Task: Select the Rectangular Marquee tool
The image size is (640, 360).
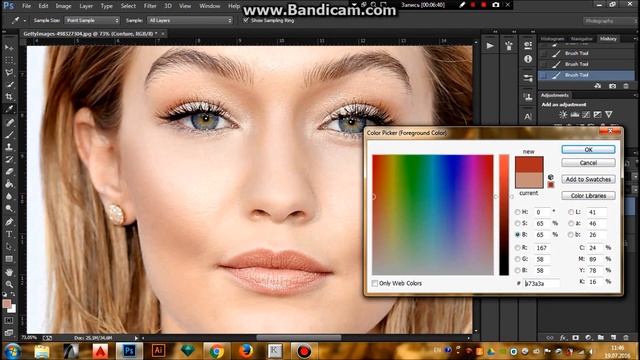Action: pos(9,60)
